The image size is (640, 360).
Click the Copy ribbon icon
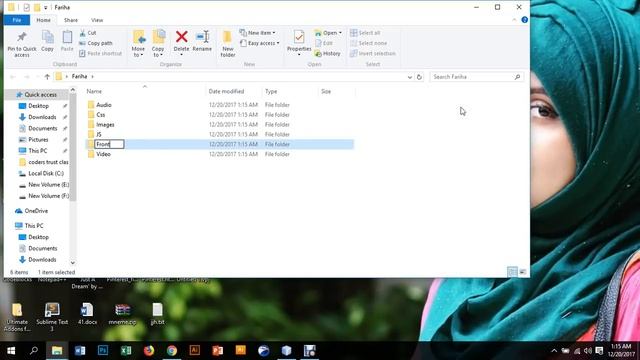click(47, 38)
